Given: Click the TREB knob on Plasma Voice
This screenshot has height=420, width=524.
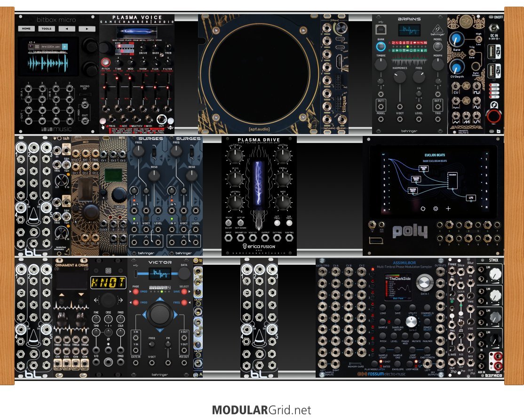Looking at the screenshot, I should [168, 47].
